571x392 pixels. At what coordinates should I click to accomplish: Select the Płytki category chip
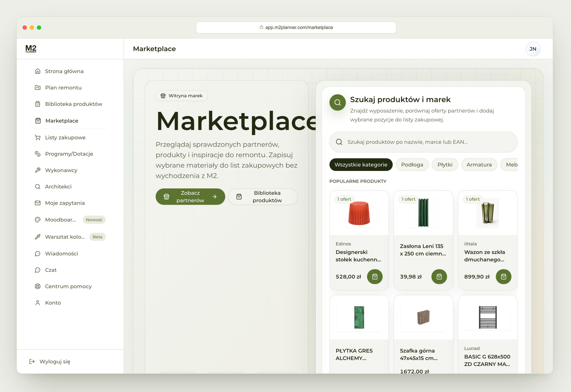tap(445, 165)
